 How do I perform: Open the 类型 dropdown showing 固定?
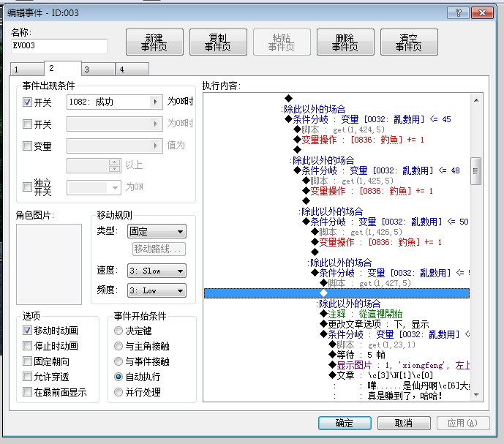(x=157, y=231)
